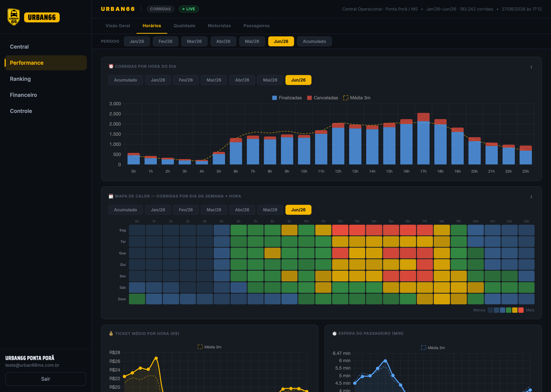
Task: Click the yellow swatch in heatmap legend
Action: [515, 310]
